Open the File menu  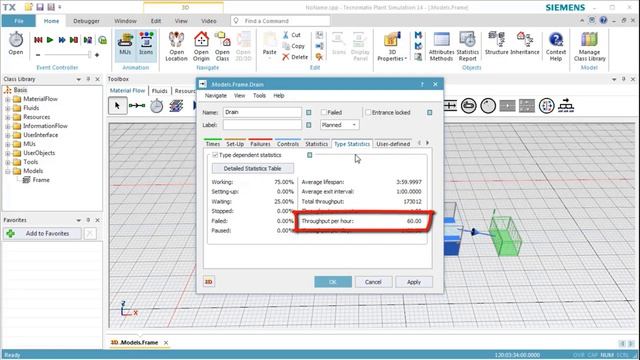tap(19, 21)
